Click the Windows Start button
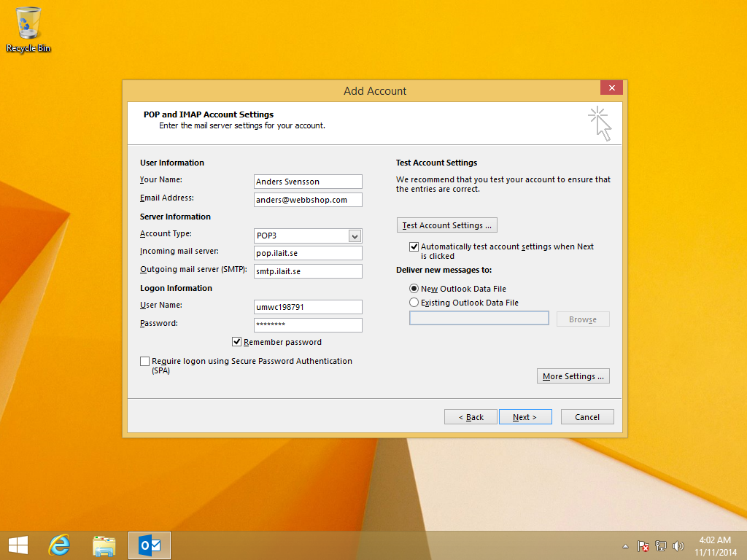The width and height of the screenshot is (747, 560). [x=18, y=545]
